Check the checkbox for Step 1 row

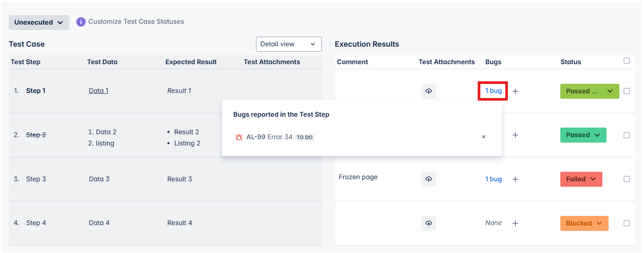tap(627, 91)
